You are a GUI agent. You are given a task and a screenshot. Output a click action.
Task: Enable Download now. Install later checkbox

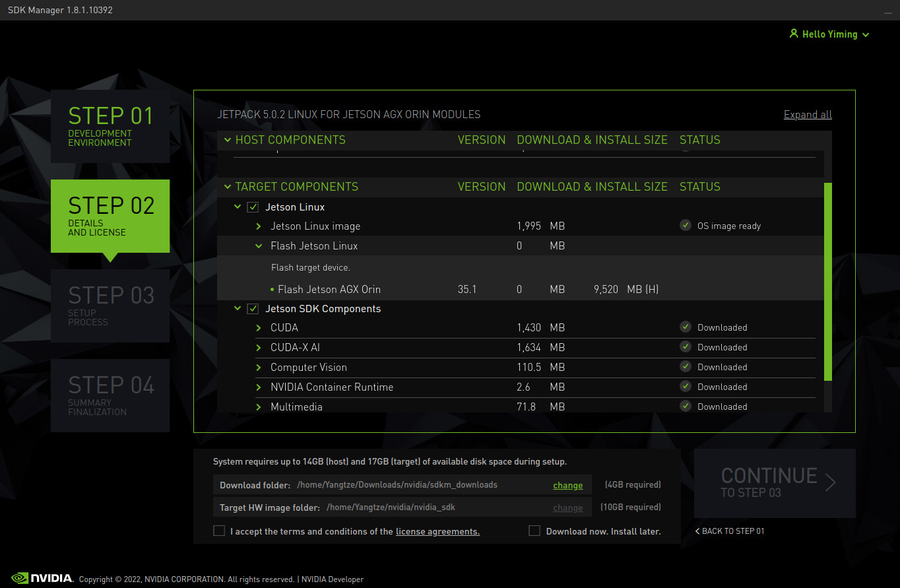[534, 531]
